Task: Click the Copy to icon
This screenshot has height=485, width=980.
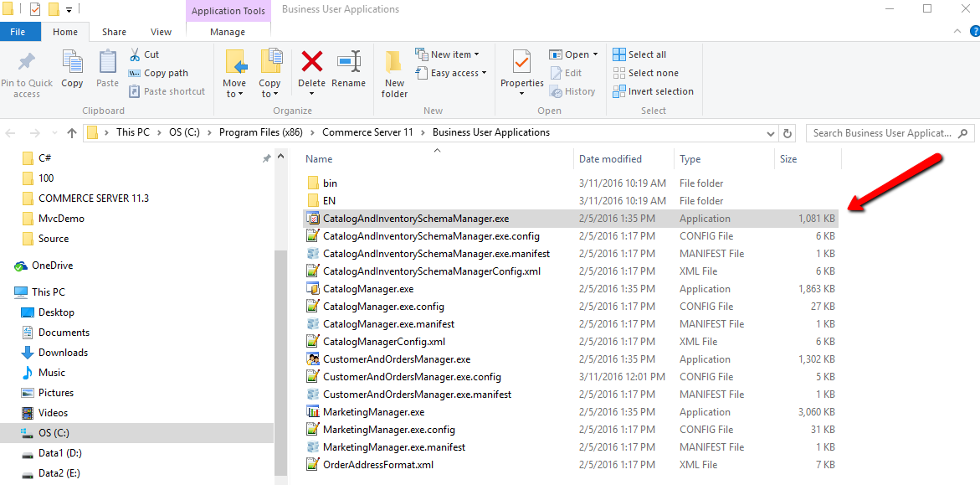Action: [x=270, y=61]
